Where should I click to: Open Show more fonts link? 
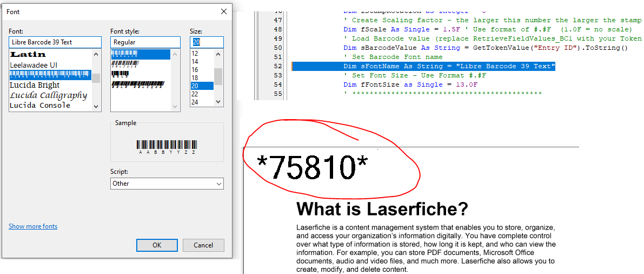pyautogui.click(x=33, y=226)
